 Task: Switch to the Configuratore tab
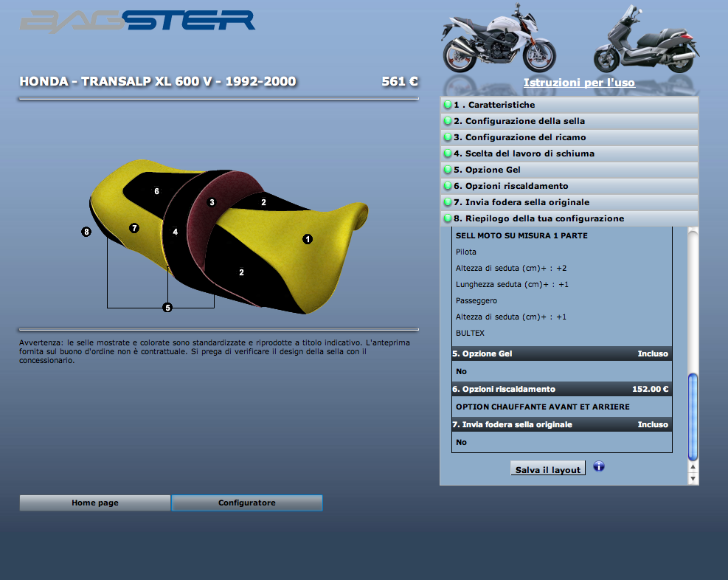point(247,503)
